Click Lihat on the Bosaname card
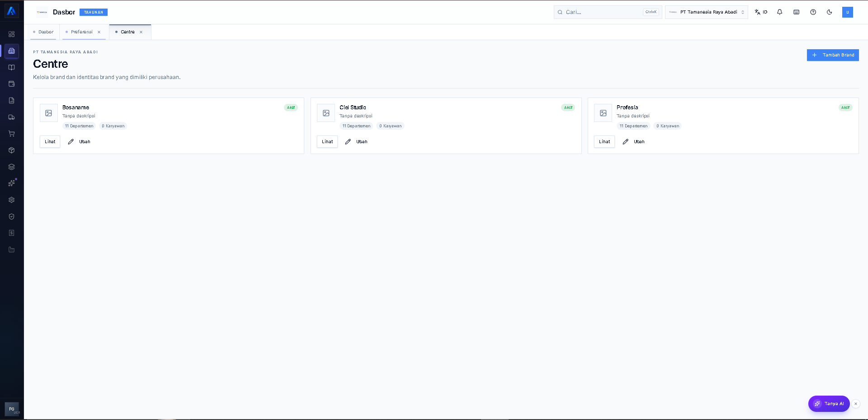The image size is (868, 420). tap(50, 142)
